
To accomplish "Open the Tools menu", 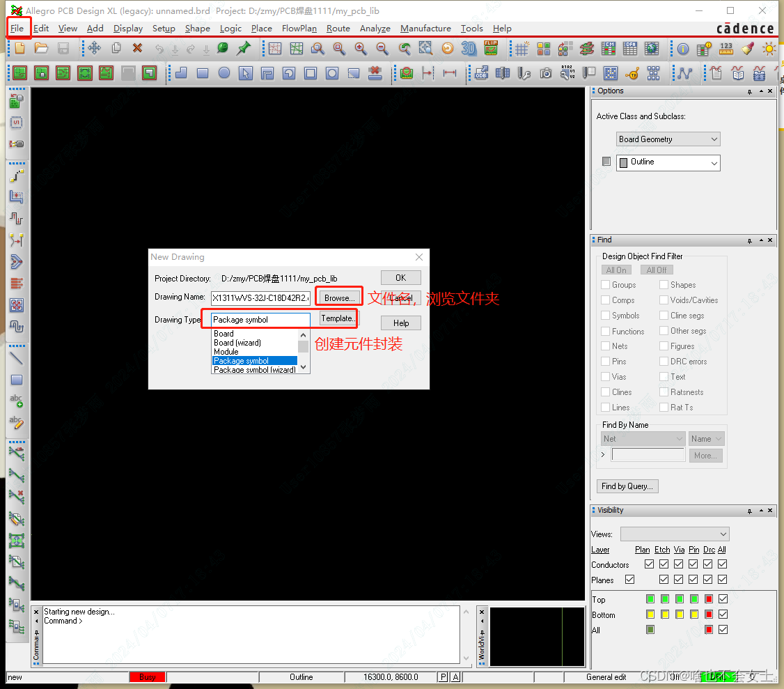I will pyautogui.click(x=471, y=29).
